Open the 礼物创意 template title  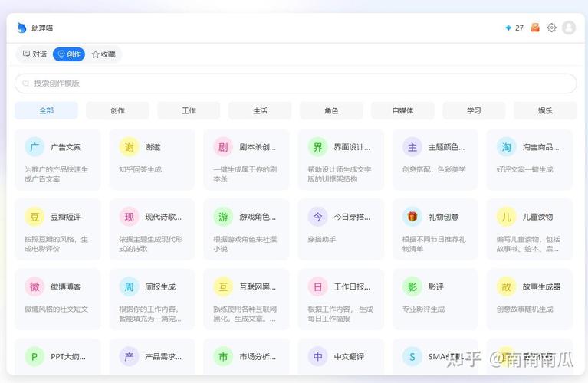pyautogui.click(x=444, y=217)
